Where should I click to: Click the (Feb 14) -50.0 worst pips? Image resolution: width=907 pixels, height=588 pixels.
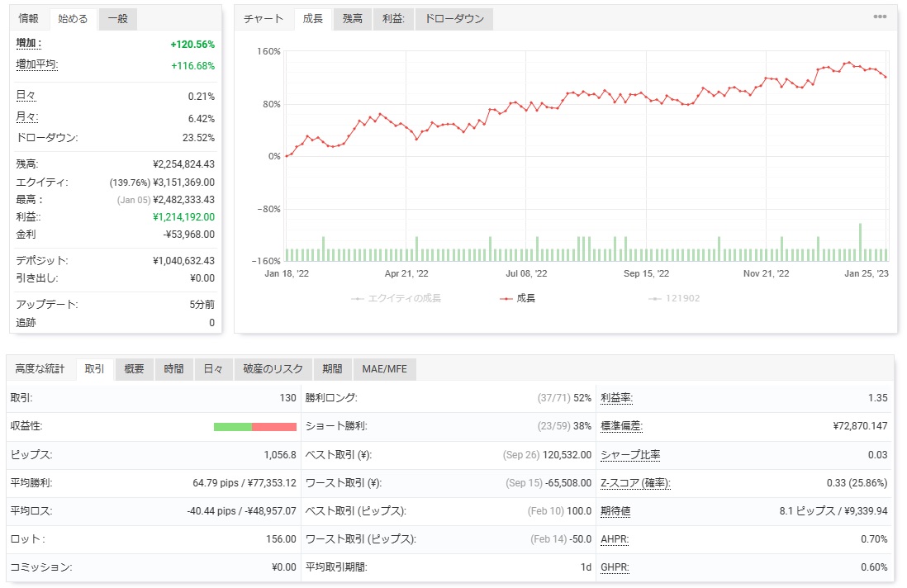point(561,538)
